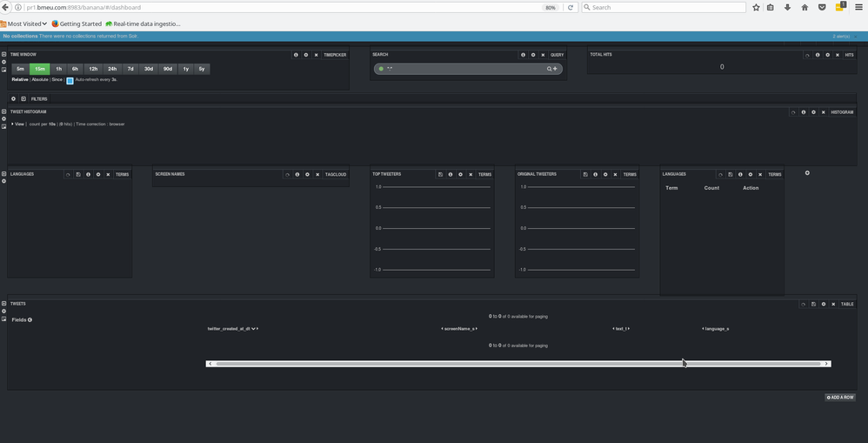
Task: Show info for Total Hits panel
Action: click(x=818, y=55)
